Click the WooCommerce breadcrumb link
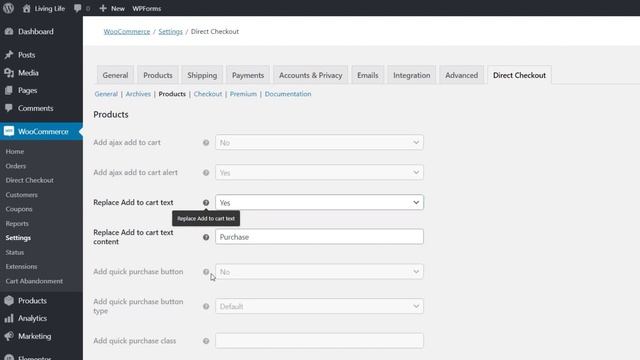Image resolution: width=640 pixels, height=360 pixels. point(127,31)
